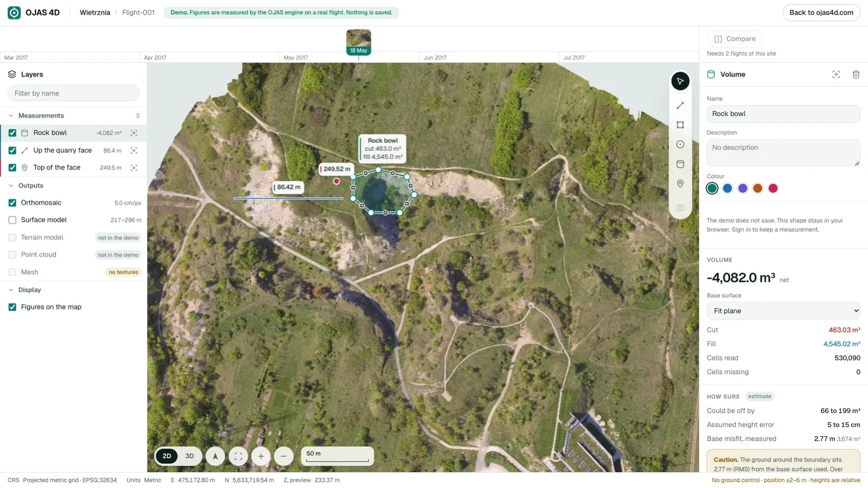
Task: Zoom to Rock bowl via its row focus icon
Action: click(134, 133)
